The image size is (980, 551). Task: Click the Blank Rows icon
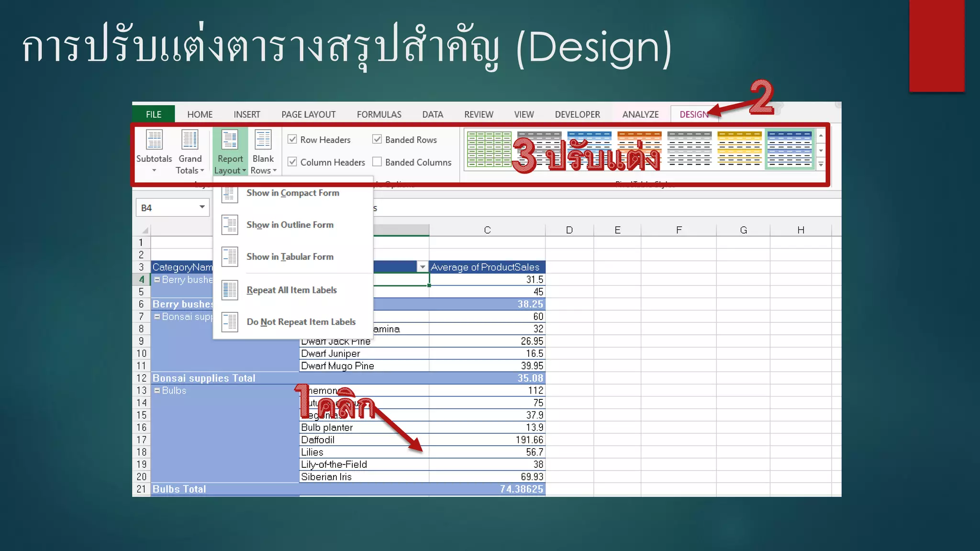point(263,140)
